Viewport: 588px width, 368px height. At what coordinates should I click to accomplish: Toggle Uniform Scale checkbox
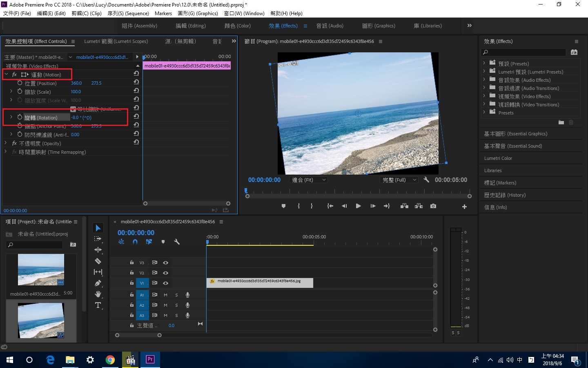[x=73, y=109]
